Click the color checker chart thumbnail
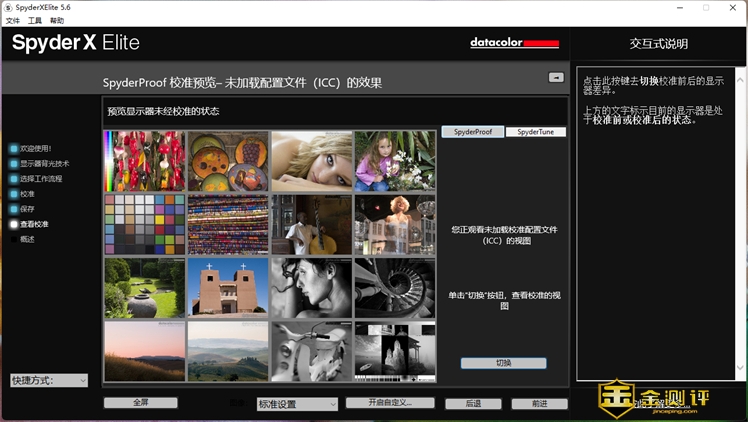The image size is (748, 422). (145, 224)
